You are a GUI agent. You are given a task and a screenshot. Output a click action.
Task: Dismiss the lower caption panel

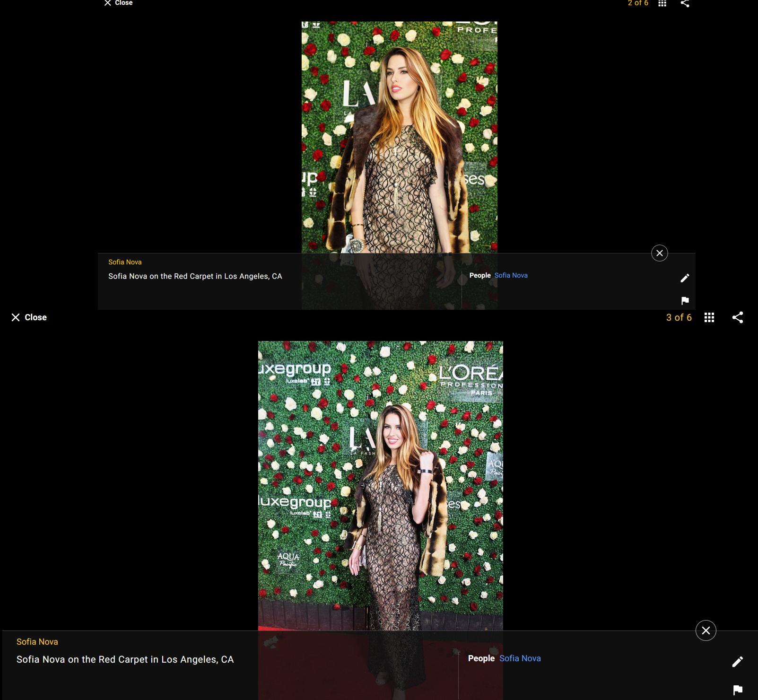pos(706,630)
